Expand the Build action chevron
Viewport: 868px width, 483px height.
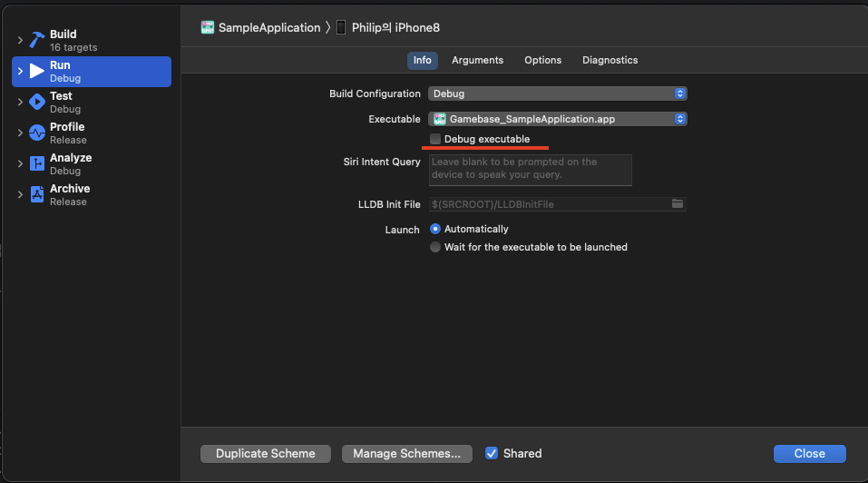click(x=20, y=41)
